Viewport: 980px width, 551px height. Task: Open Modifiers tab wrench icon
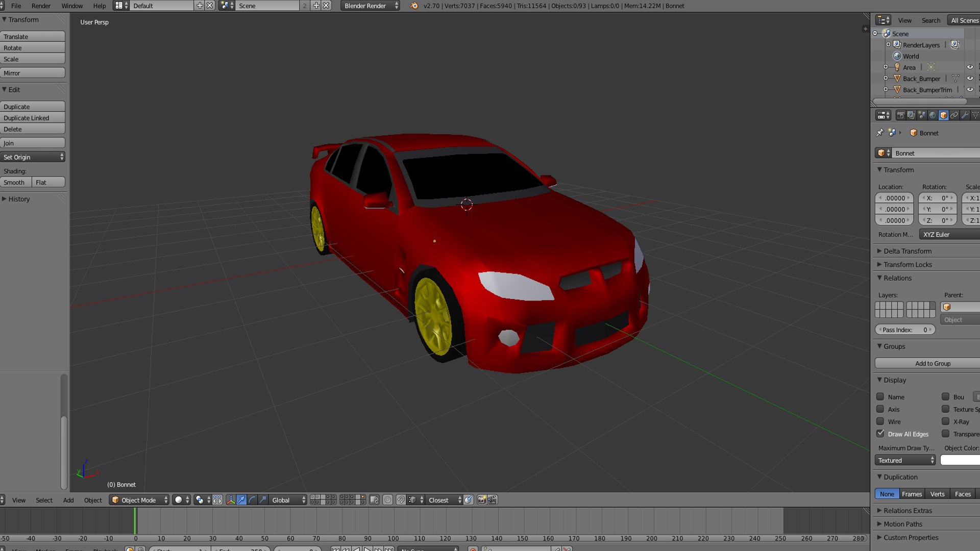point(965,115)
